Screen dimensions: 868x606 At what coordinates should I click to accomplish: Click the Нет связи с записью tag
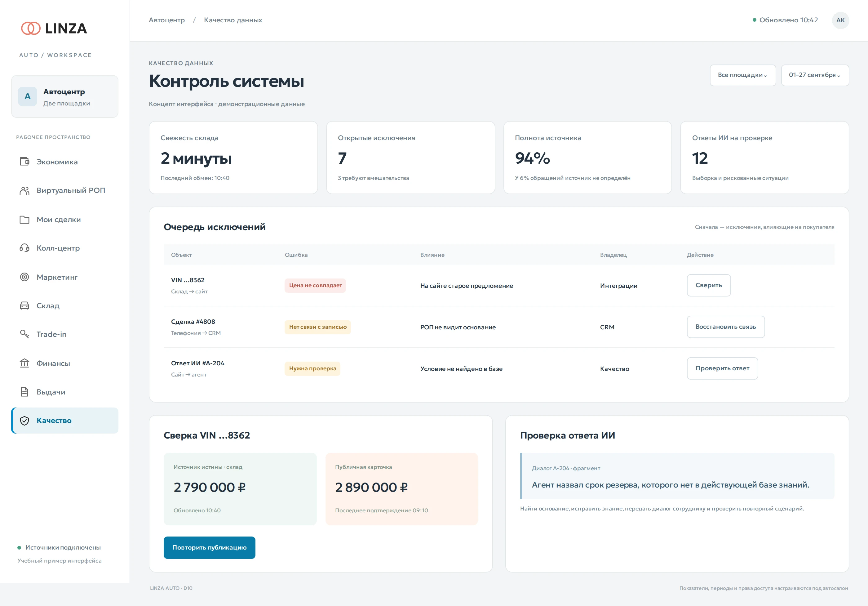tap(317, 327)
